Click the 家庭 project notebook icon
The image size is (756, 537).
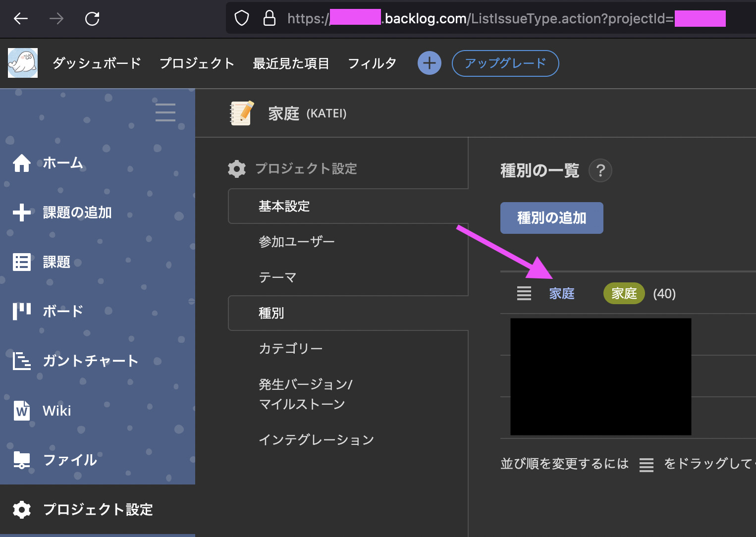tap(241, 113)
